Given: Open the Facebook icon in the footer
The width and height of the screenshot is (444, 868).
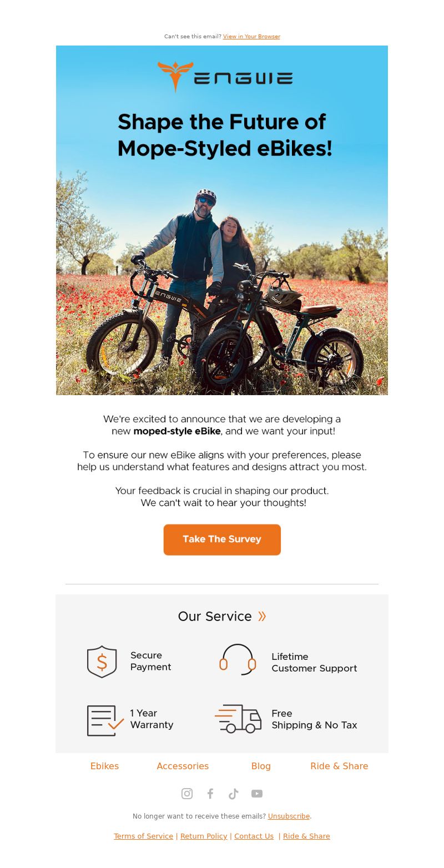Looking at the screenshot, I should 210,794.
